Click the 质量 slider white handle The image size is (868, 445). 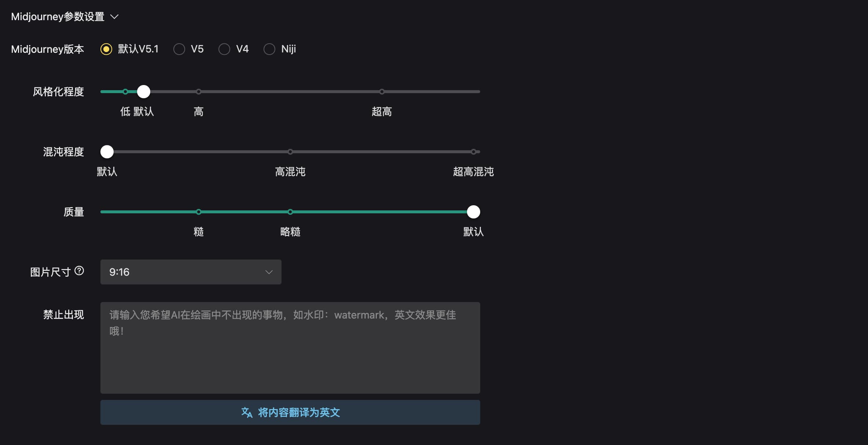pos(474,212)
